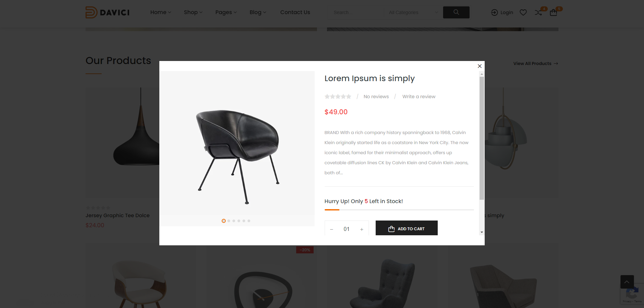The width and height of the screenshot is (644, 308).
Task: Open the wishlist heart icon
Action: coord(523,12)
